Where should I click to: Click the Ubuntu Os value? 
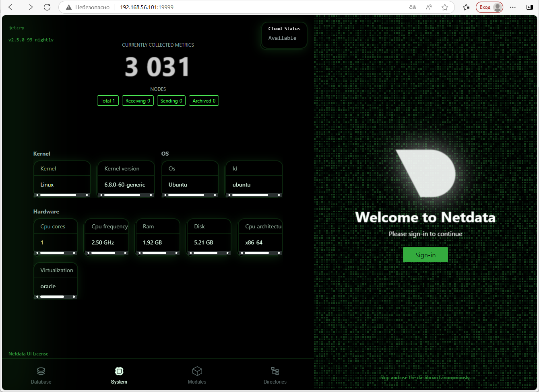click(178, 185)
